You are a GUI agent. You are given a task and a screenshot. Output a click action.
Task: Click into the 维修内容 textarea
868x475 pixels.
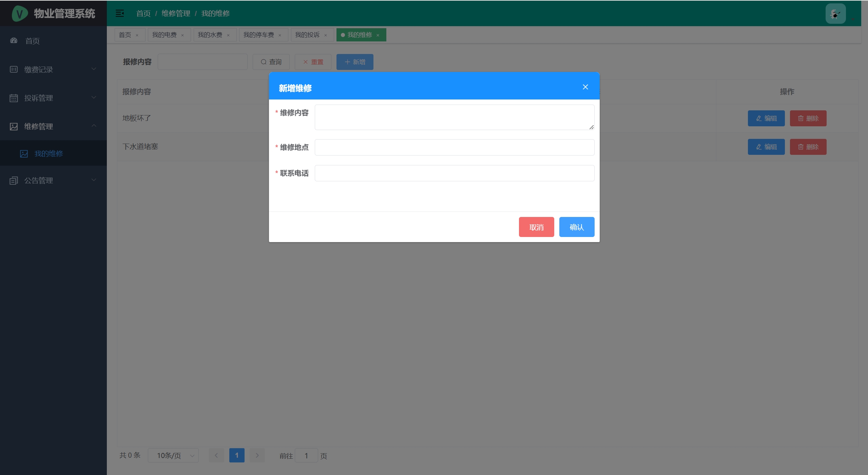click(x=454, y=117)
